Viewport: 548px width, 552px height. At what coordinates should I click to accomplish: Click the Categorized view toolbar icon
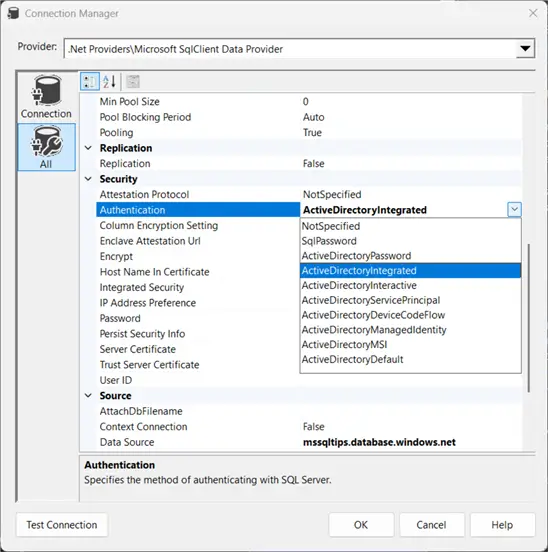89,82
